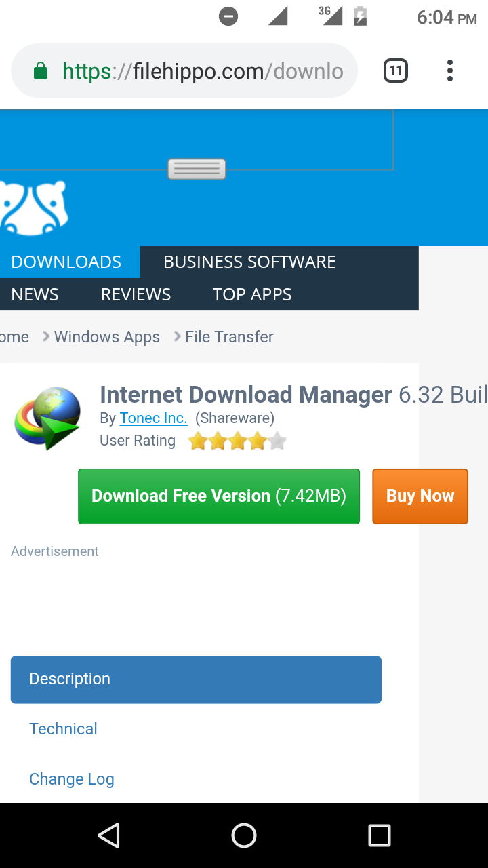
Task: Select the Change Log tab
Action: pos(71,779)
